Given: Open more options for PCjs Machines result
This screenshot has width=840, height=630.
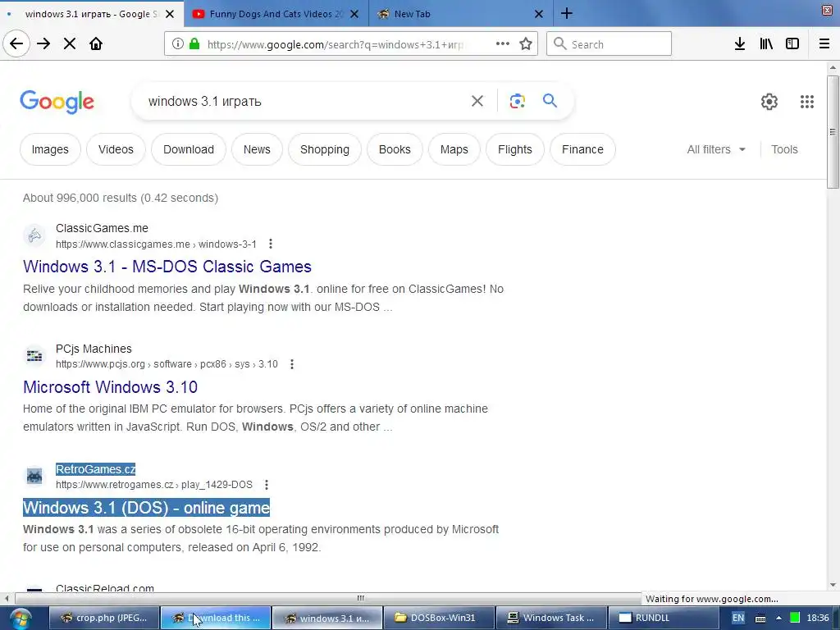Looking at the screenshot, I should coord(292,364).
